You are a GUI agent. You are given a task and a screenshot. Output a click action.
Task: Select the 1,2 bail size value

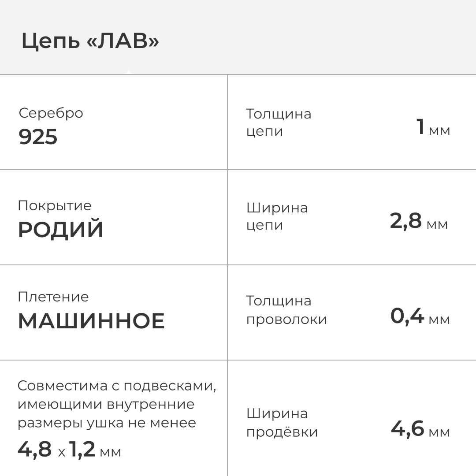82,450
